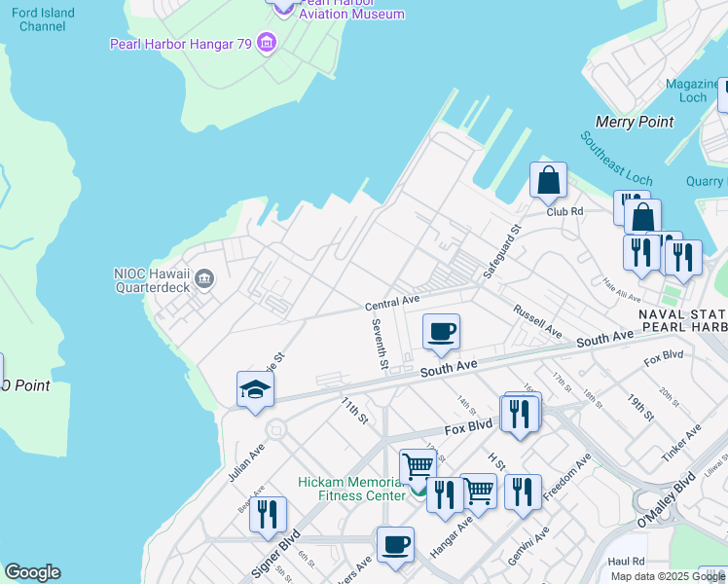The image size is (728, 584).
Task: Click the Freedom Ave street label
Action: coord(566,477)
